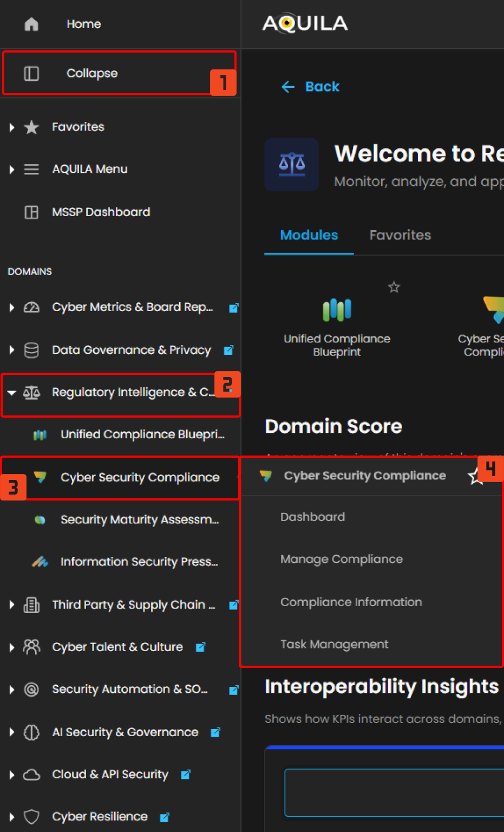Expand the AQUILA Menu arrow
Image resolution: width=504 pixels, height=832 pixels.
12,170
